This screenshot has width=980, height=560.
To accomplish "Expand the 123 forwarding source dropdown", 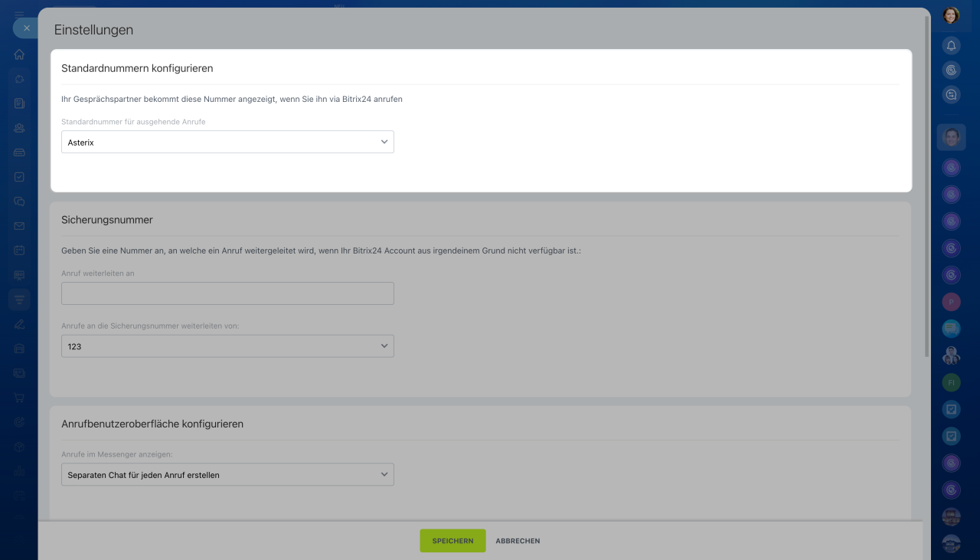I will tap(227, 346).
